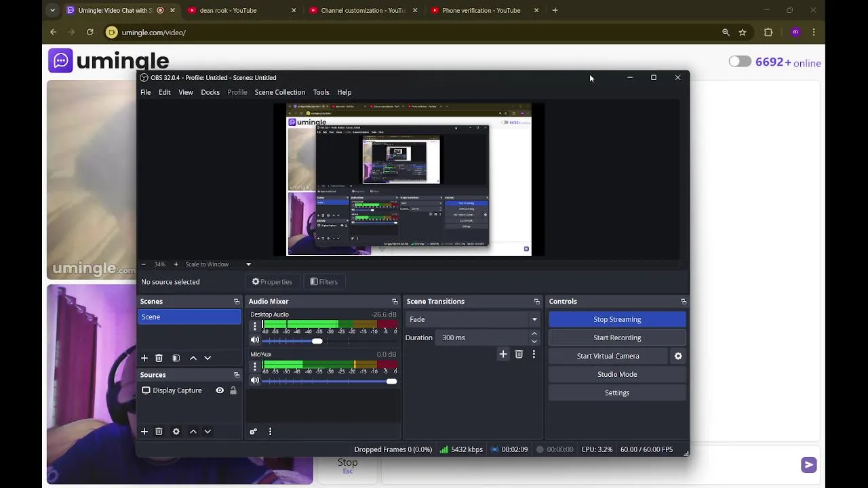Move scene down arrow in Scenes panel
Viewport: 868px width, 488px height.
(208, 358)
